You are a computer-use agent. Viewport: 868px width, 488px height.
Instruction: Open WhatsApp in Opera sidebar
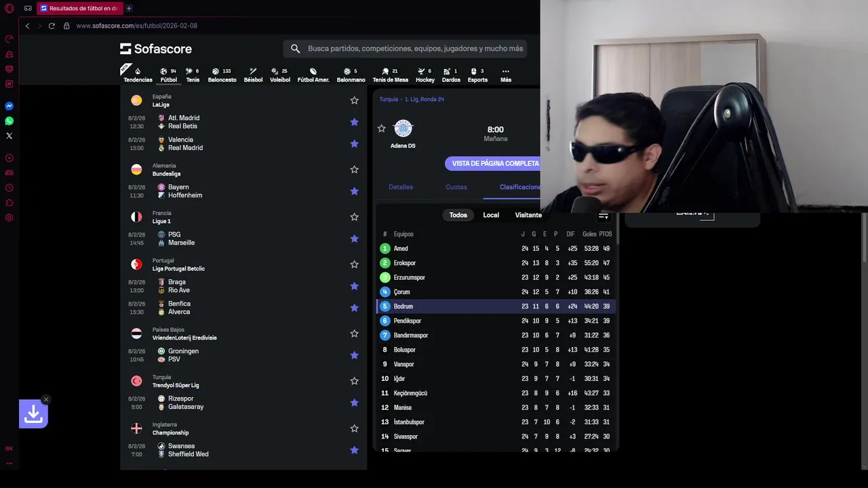(x=9, y=121)
